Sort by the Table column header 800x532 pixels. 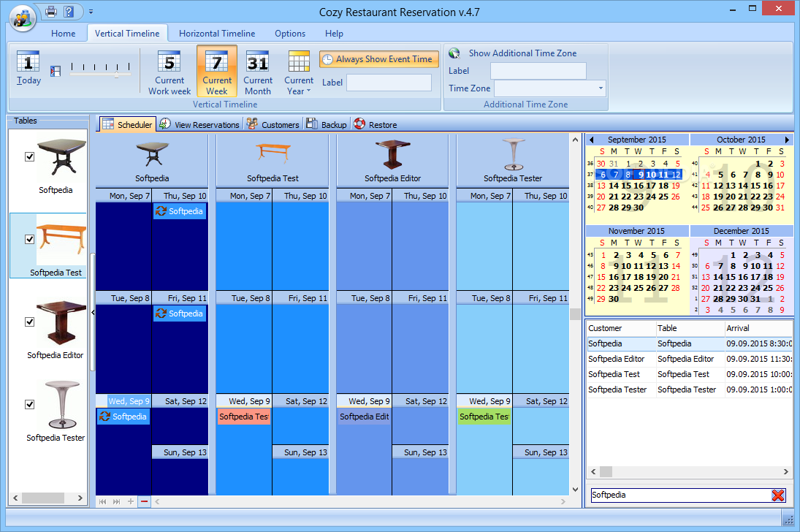[690, 328]
